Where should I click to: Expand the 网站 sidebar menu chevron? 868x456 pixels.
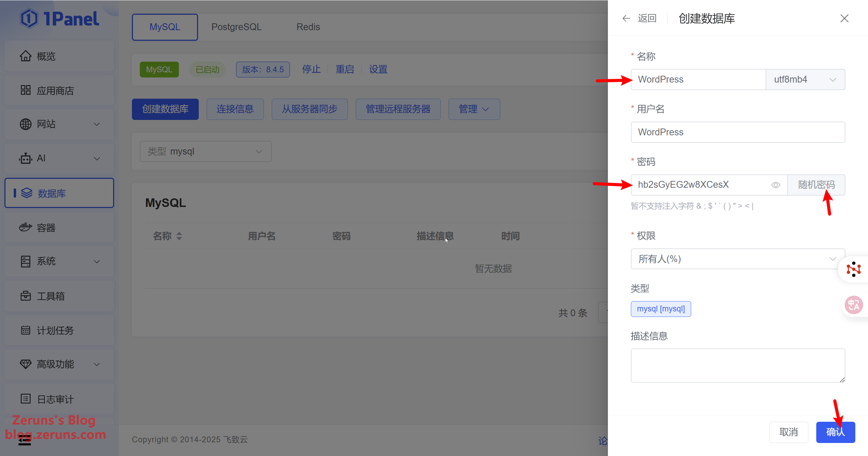tap(97, 124)
